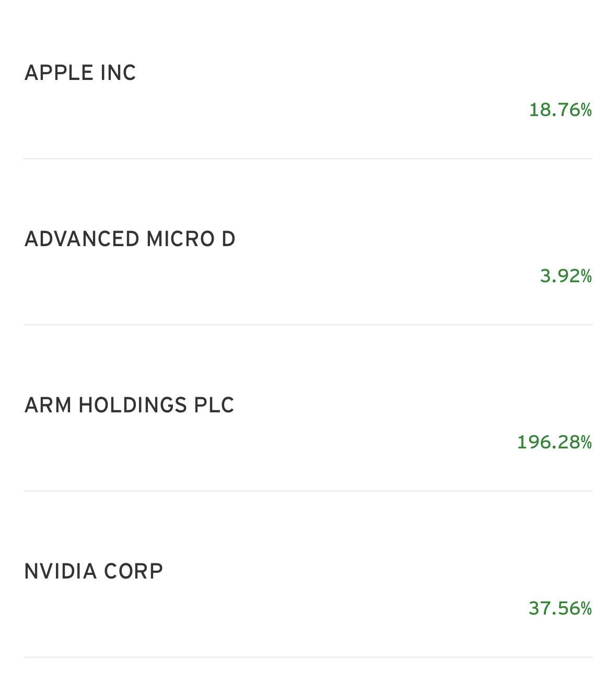
Task: Tap the PLC word after HOLDINGS
Action: (x=214, y=406)
